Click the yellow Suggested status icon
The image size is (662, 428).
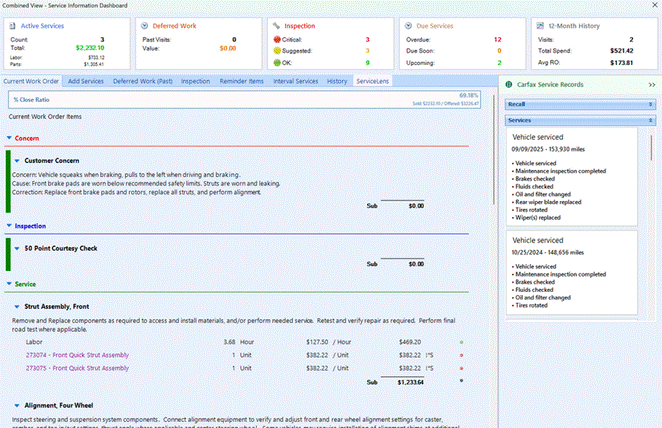pyautogui.click(x=276, y=51)
